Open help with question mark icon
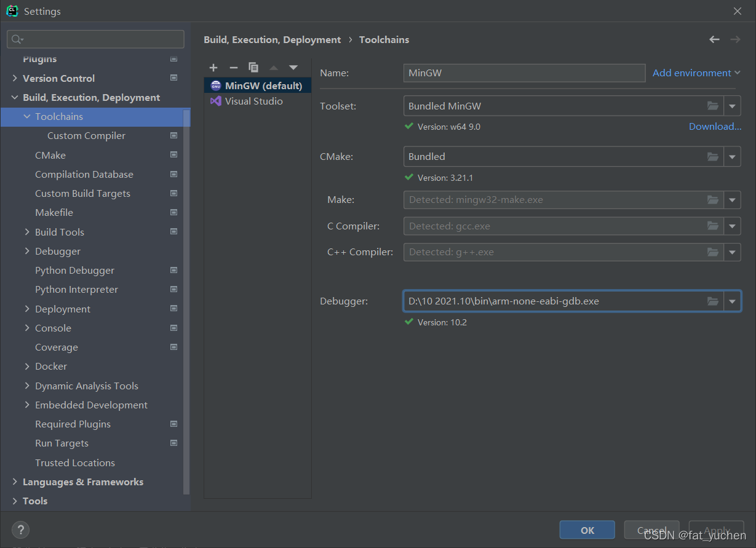Screen dimensions: 756x548 click(20, 530)
